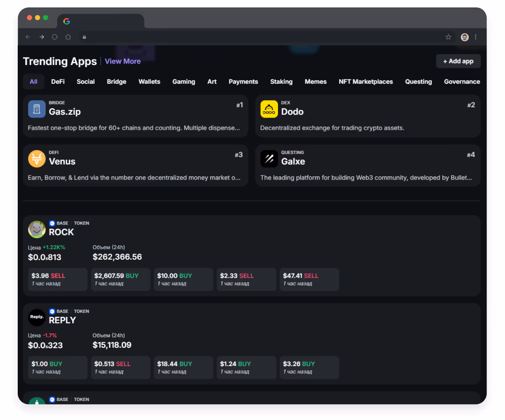Viewport: 505px width, 420px height.
Task: Click Base chain icon on ROCK card
Action: pos(52,223)
